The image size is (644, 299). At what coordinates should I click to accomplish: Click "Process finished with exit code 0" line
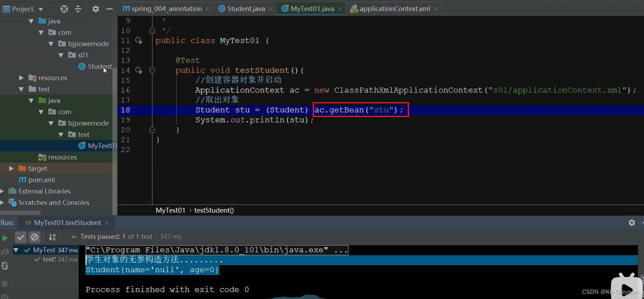(x=167, y=290)
